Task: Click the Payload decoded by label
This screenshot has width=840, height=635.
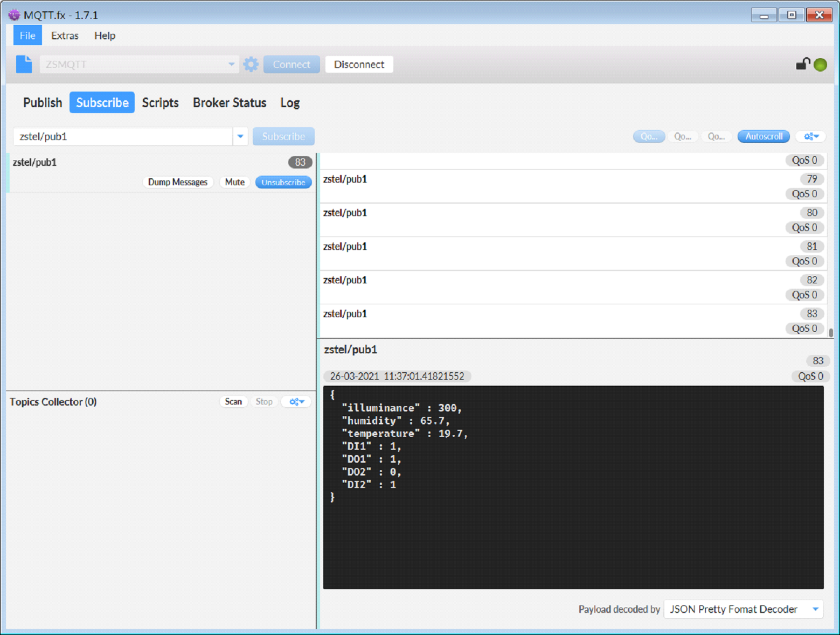Action: [x=619, y=609]
